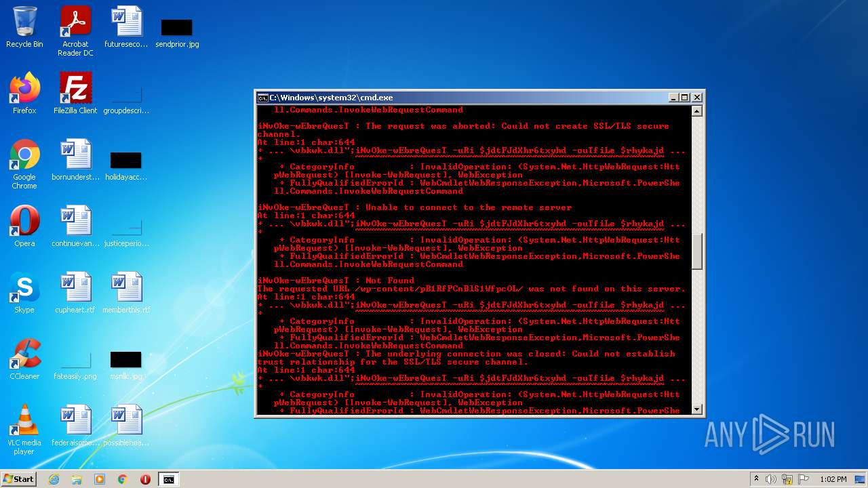Click the cmd vertical scrollbar thumb
The image size is (868, 488).
[696, 251]
